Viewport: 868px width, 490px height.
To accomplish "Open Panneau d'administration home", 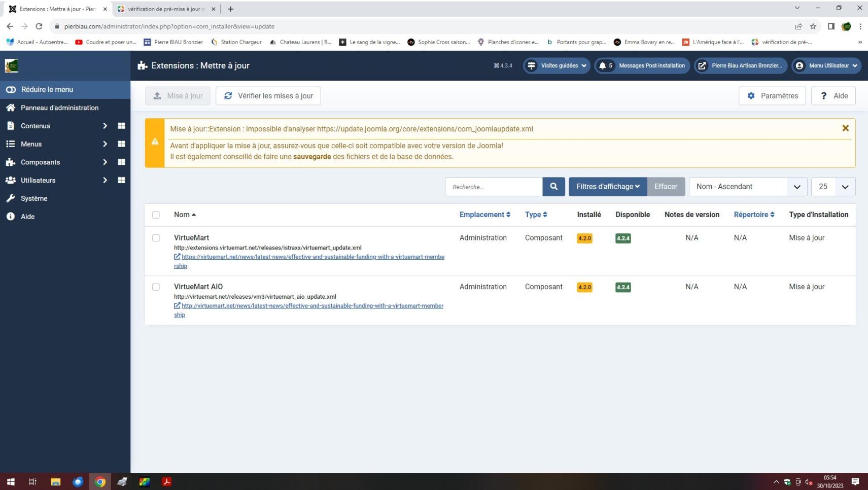I will [59, 108].
